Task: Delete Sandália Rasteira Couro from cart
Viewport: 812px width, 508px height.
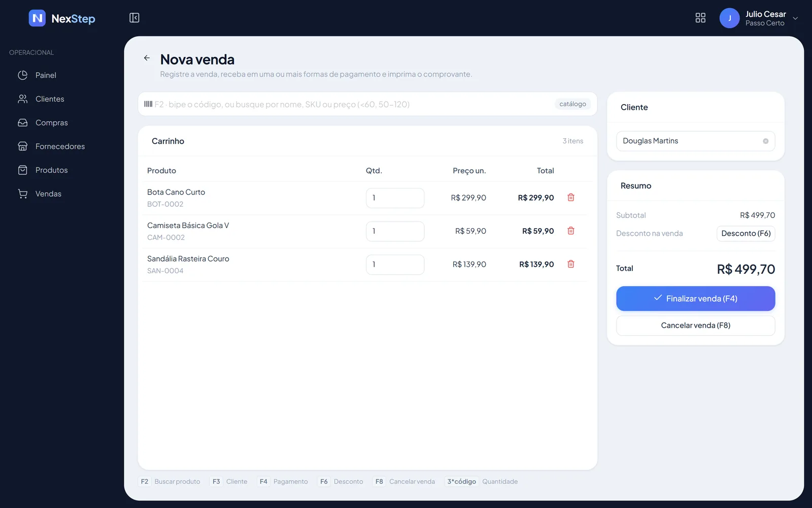Action: [x=571, y=264]
